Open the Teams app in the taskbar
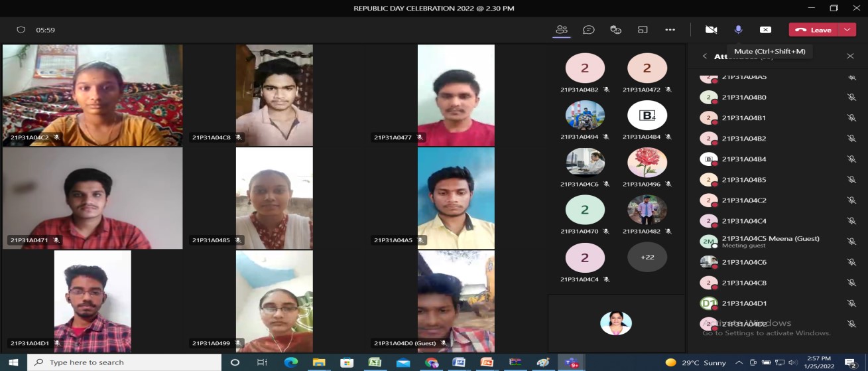Viewport: 868px width, 371px height. 570,362
